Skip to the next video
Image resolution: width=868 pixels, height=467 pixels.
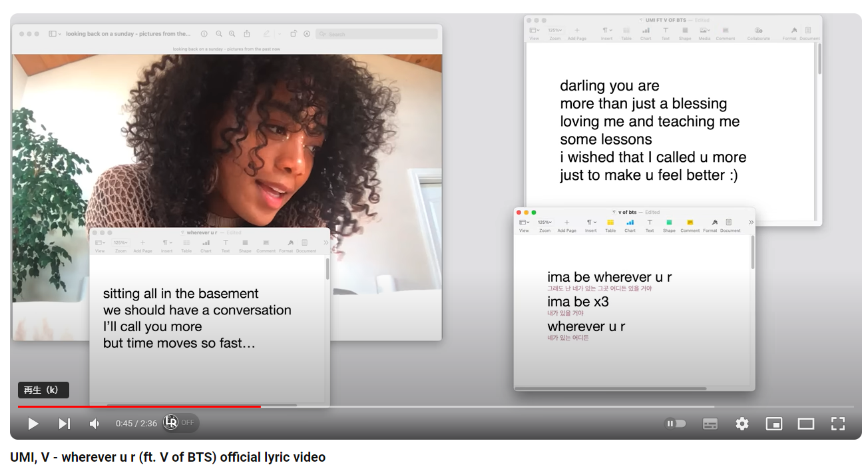point(64,424)
